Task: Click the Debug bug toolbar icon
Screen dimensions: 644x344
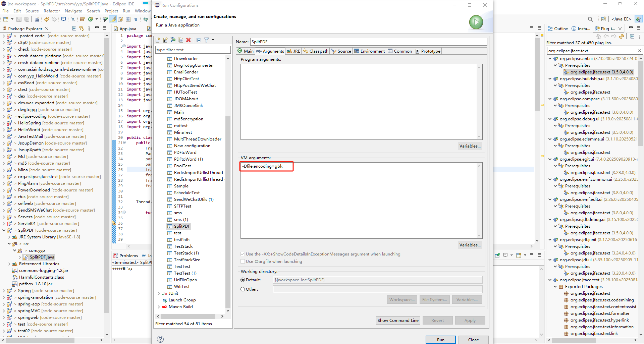Action: click(146, 19)
